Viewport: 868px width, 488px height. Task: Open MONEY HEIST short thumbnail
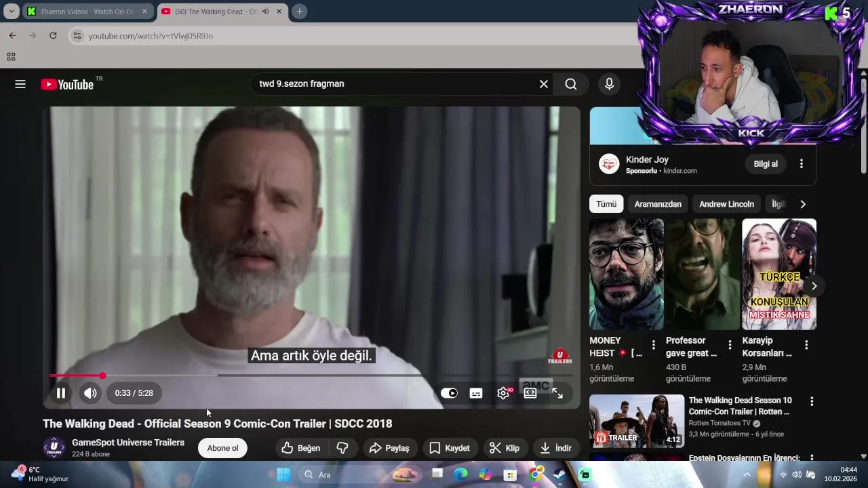pos(627,274)
